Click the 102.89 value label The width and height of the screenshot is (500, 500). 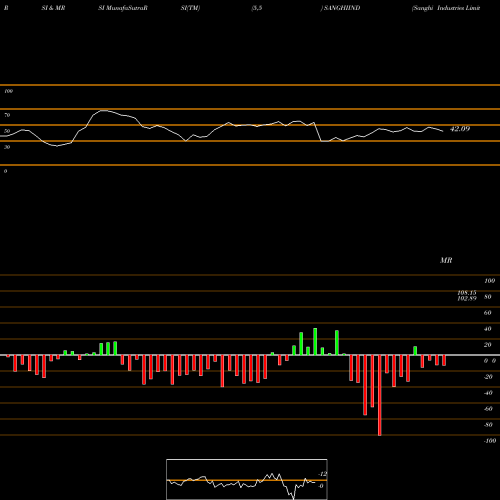coord(467,298)
